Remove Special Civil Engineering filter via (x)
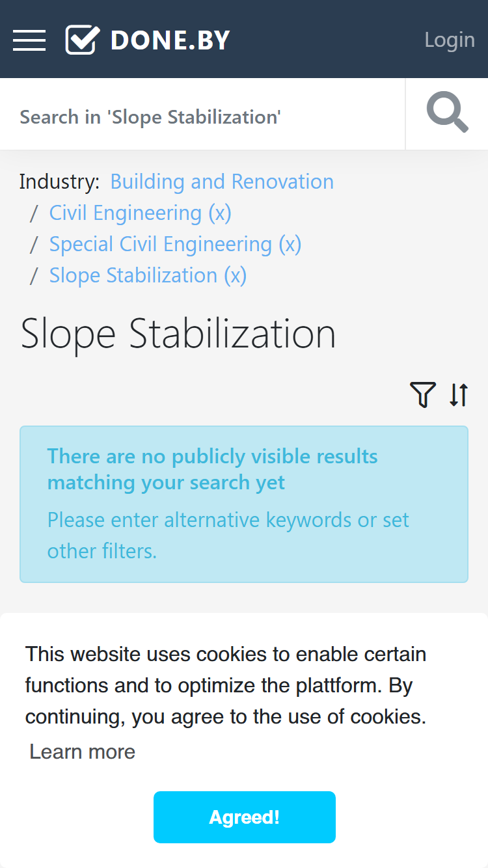 click(x=290, y=244)
